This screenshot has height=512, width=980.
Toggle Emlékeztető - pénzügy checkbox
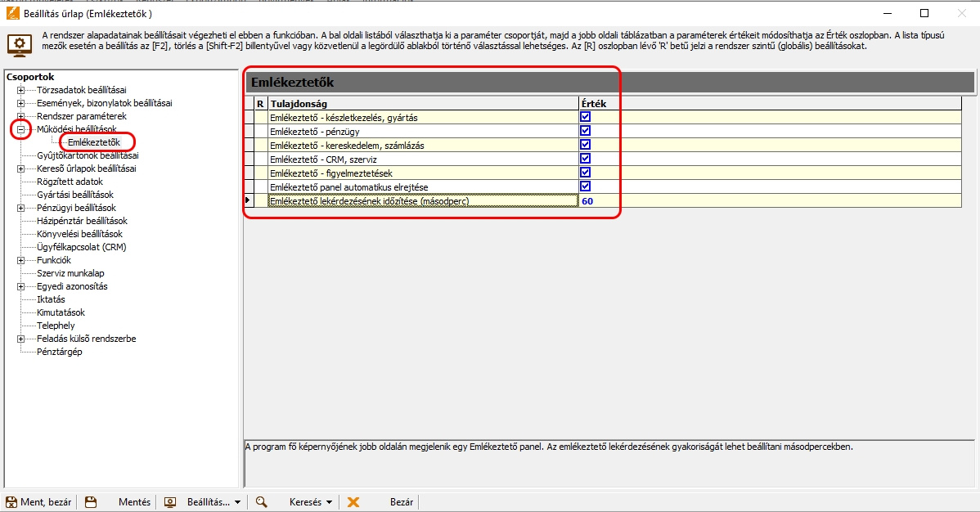click(x=585, y=131)
